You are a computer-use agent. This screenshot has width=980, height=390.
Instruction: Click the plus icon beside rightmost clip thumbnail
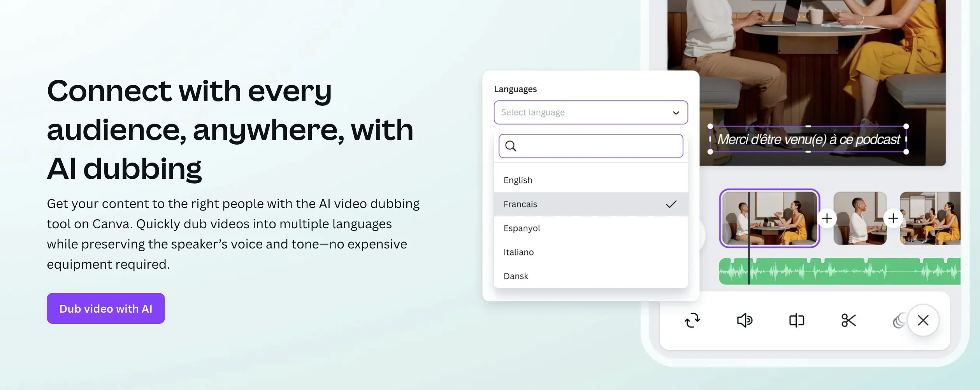[x=893, y=219]
